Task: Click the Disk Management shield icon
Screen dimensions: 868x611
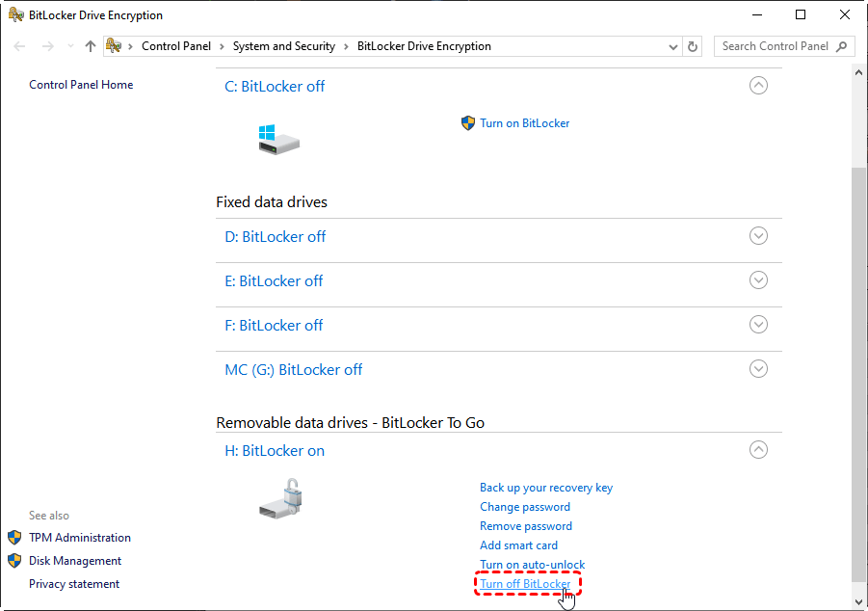Action: [x=14, y=561]
